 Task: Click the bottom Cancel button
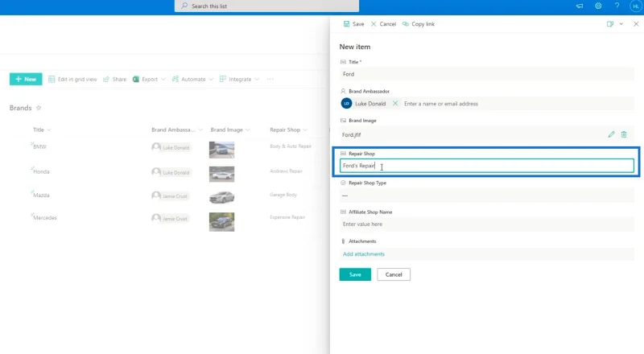(x=394, y=274)
